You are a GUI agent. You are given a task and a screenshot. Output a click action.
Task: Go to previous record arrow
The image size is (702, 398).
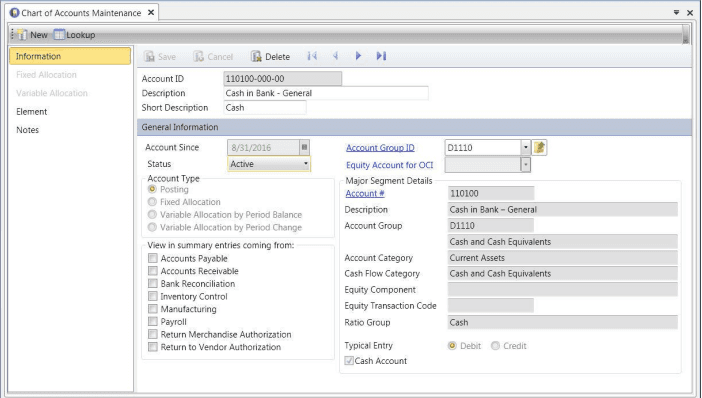(335, 56)
